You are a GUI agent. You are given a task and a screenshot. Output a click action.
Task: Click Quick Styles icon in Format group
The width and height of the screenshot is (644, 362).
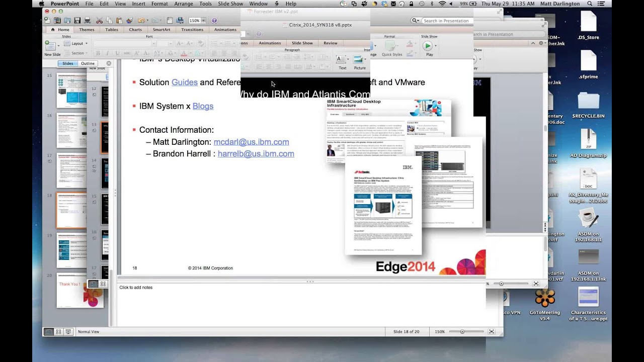point(390,47)
